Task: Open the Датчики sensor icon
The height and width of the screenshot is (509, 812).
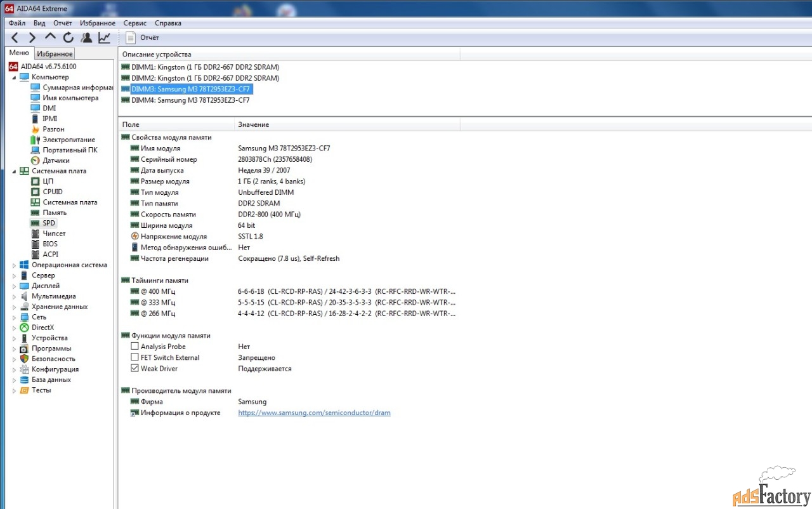Action: (x=36, y=161)
